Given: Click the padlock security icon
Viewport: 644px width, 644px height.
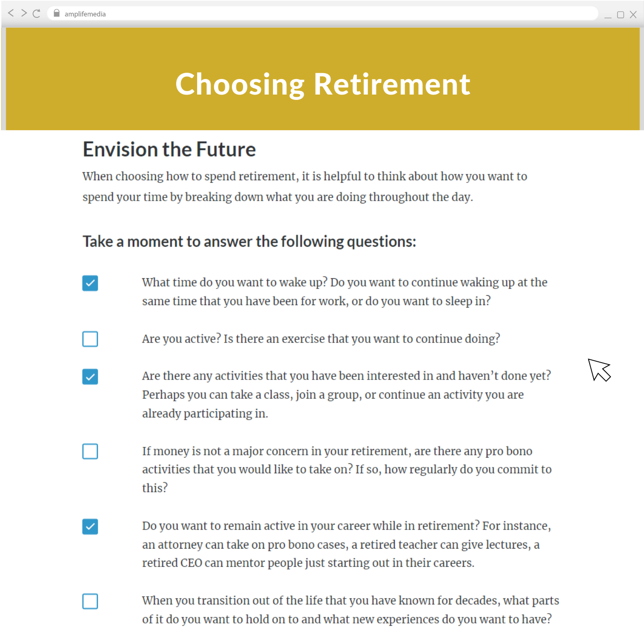Looking at the screenshot, I should coord(56,13).
